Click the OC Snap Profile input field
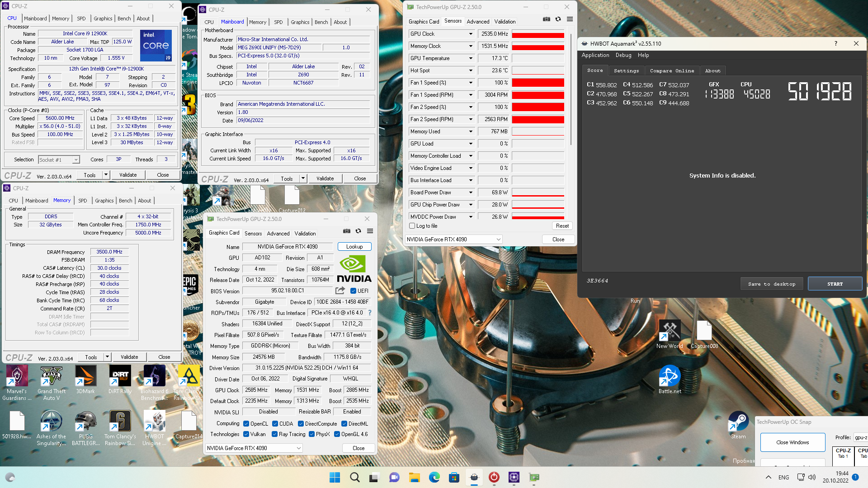Image resolution: width=868 pixels, height=488 pixels. (x=860, y=437)
